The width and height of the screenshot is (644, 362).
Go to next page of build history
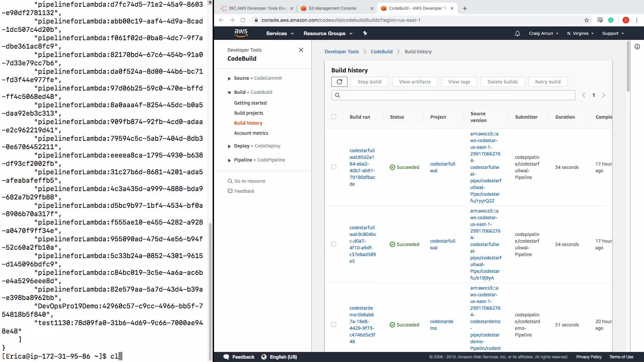(x=603, y=95)
